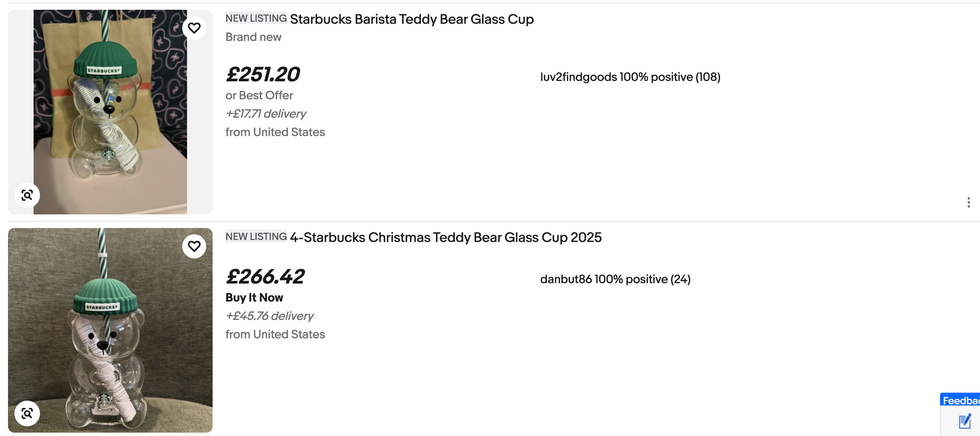Visit seller luv2findgoods feedback info

pos(629,77)
